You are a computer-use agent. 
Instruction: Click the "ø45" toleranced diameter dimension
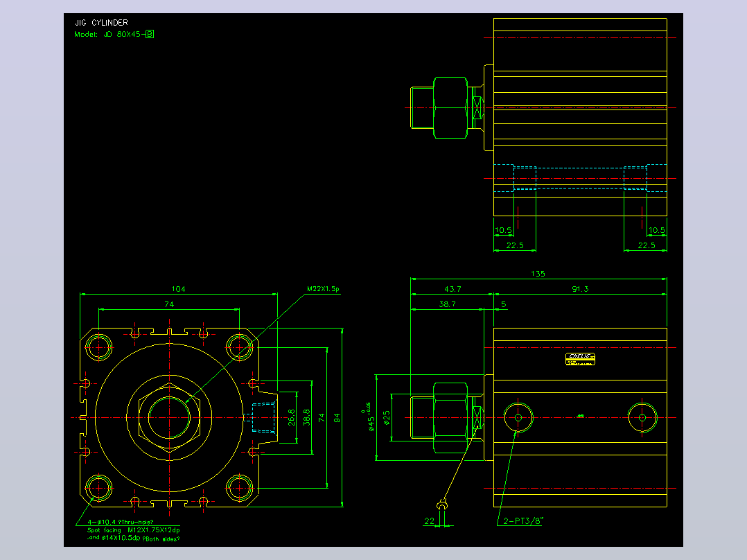[369, 417]
